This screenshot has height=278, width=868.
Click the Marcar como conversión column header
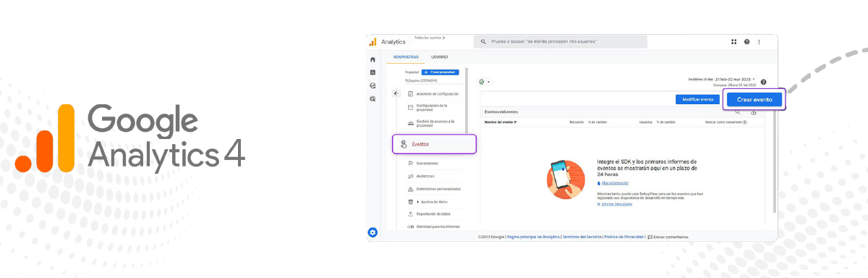723,122
